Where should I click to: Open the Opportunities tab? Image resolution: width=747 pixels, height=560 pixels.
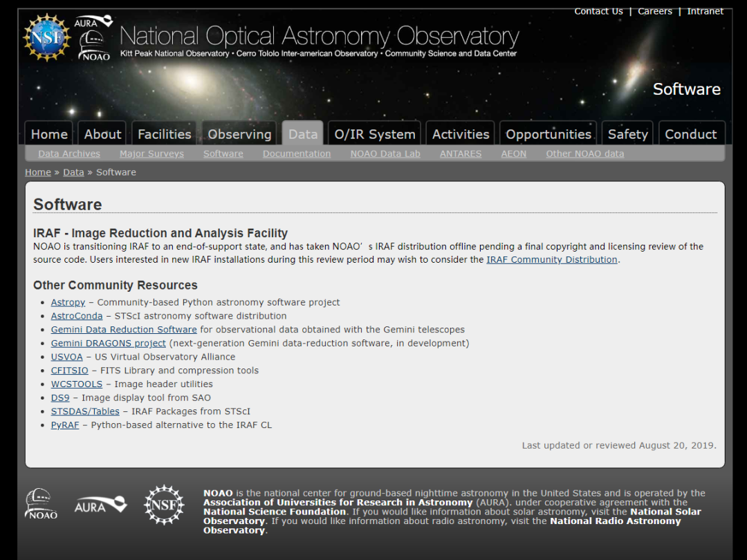tap(548, 134)
